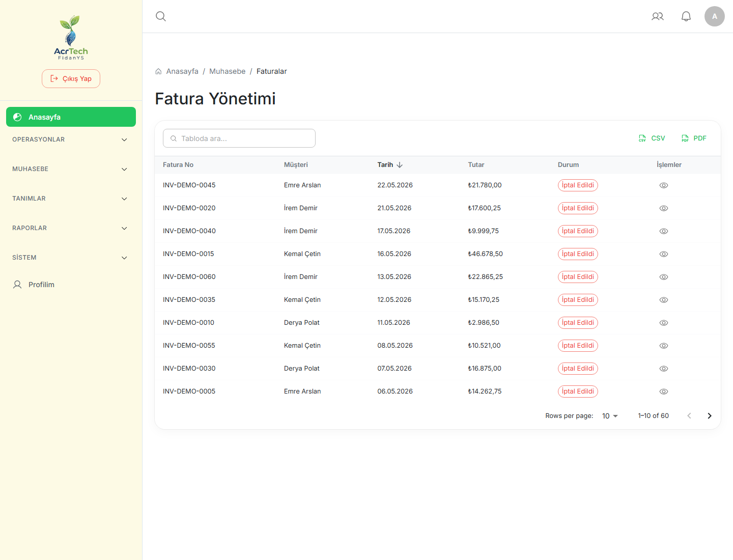This screenshot has height=560, width=733.
Task: Export table as CSV
Action: pyautogui.click(x=652, y=138)
